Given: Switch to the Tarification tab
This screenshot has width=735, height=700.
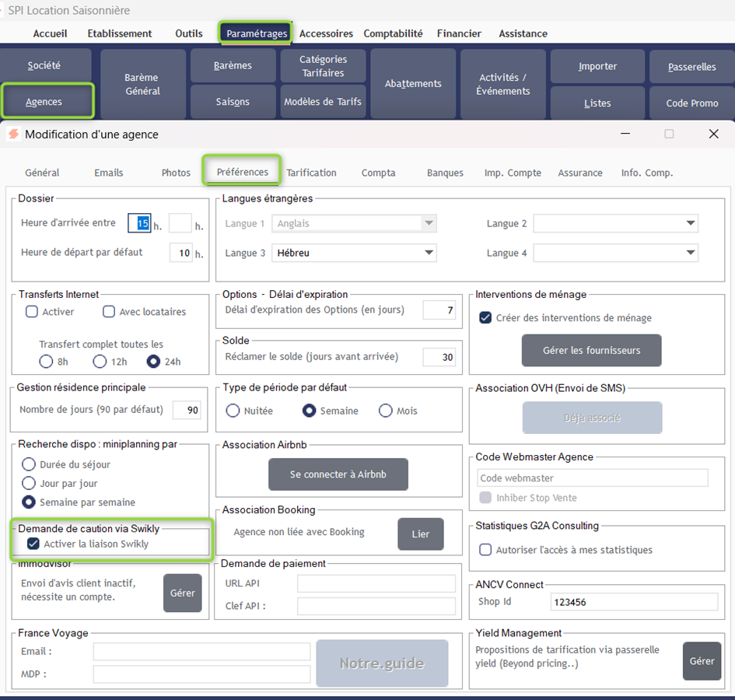Looking at the screenshot, I should coord(311,173).
